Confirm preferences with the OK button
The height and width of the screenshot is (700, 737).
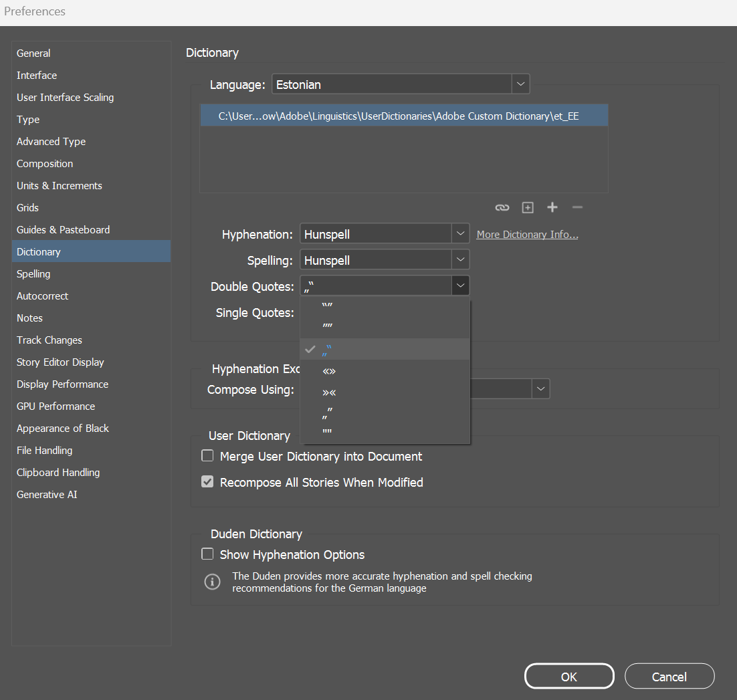[x=569, y=676]
